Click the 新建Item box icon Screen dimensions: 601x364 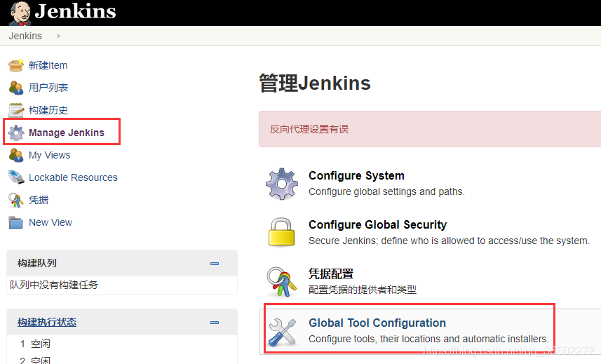[x=15, y=65]
